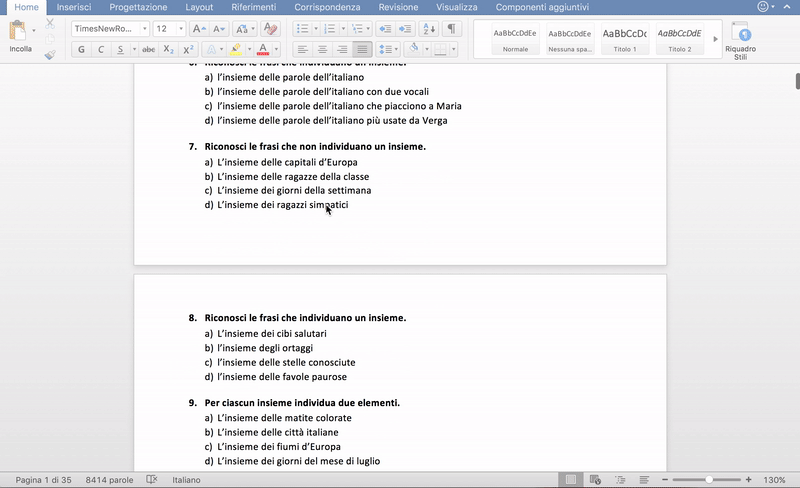Open highlight color dropdown arrow
The height and width of the screenshot is (488, 800).
point(249,50)
